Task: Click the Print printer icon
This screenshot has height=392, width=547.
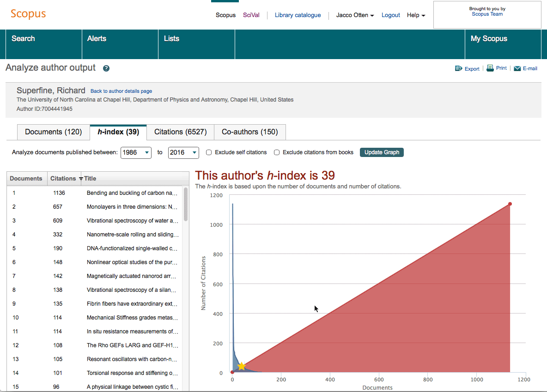Action: click(490, 68)
